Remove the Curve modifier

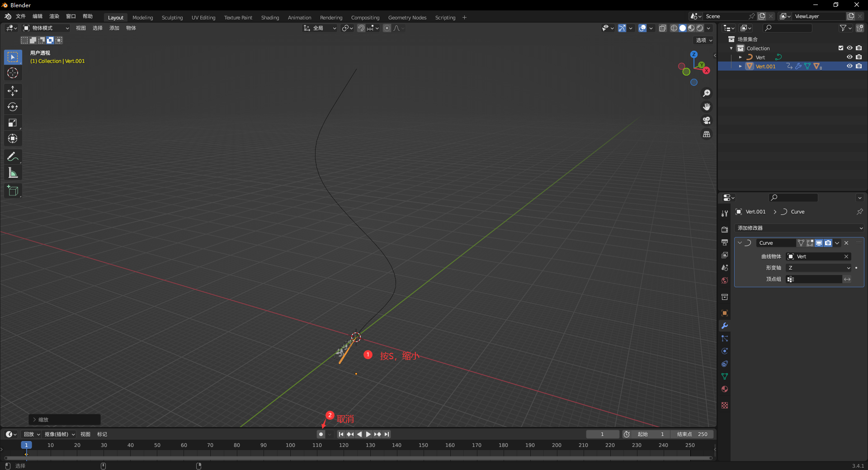pyautogui.click(x=846, y=243)
